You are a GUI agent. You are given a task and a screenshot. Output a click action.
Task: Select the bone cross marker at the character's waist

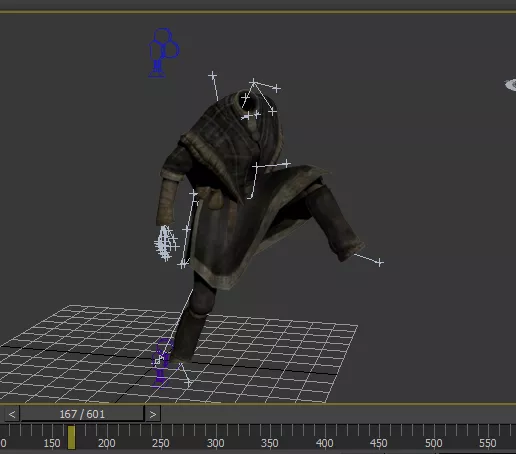pos(255,166)
